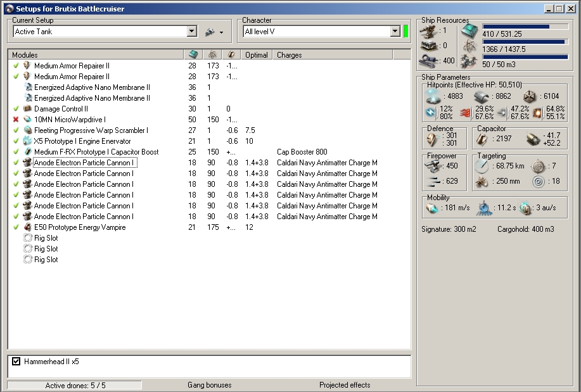This screenshot has height=392, width=581.
Task: Toggle the selected Anode Electron Particle Cannon I checkmark
Action: [16, 162]
